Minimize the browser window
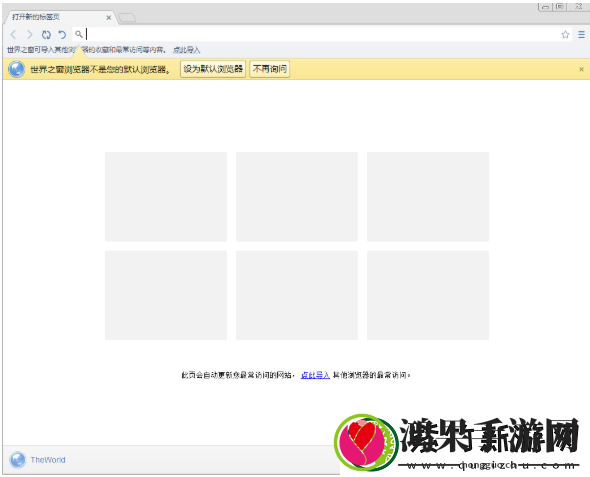 click(x=545, y=7)
